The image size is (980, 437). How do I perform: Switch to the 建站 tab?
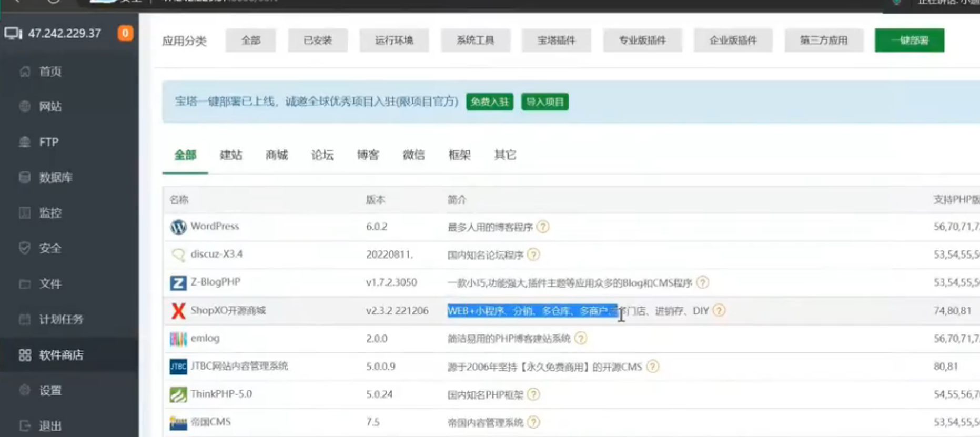(x=231, y=155)
